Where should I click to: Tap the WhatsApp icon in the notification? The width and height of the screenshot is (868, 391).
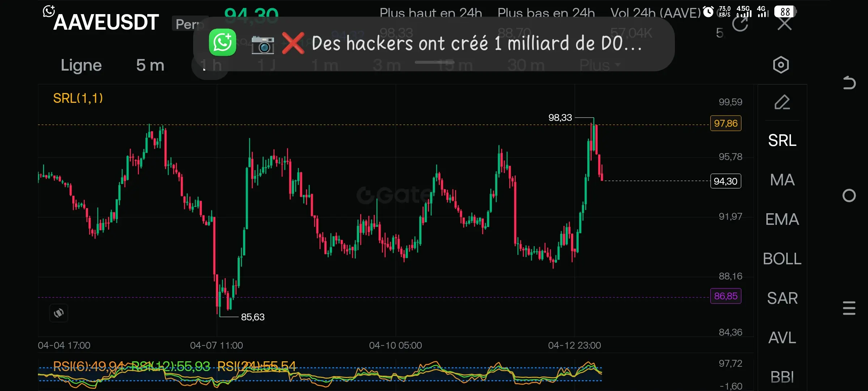coord(223,43)
